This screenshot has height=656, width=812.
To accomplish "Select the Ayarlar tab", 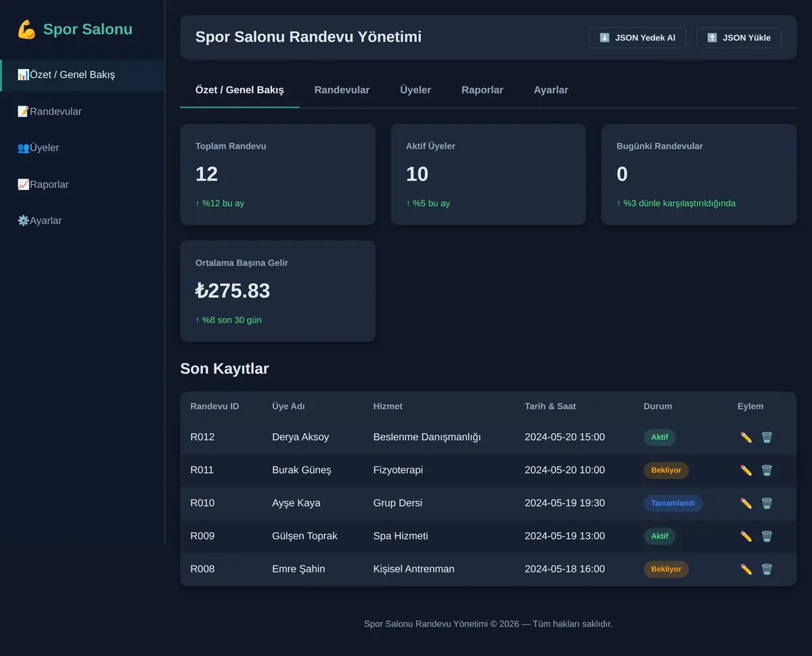I will coord(551,90).
